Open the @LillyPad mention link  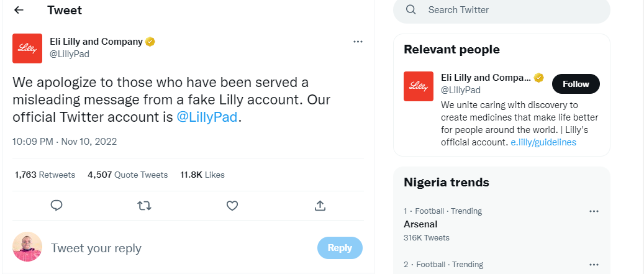pos(207,117)
